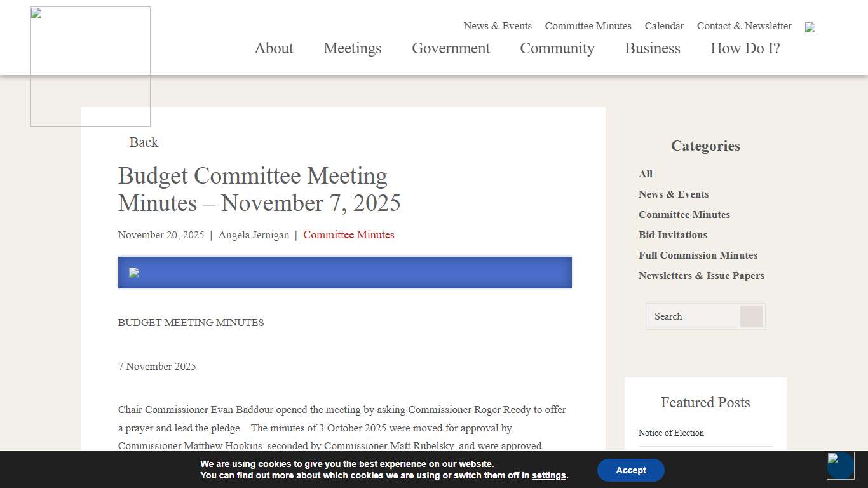View Full Commission Minutes category
Viewport: 868px width, 488px height.
(698, 255)
